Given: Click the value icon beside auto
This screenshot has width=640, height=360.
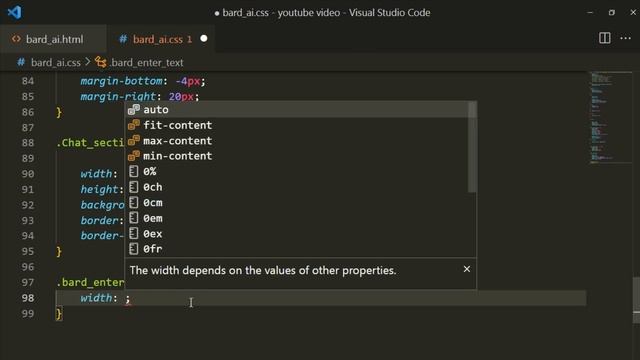Looking at the screenshot, I should click(134, 109).
